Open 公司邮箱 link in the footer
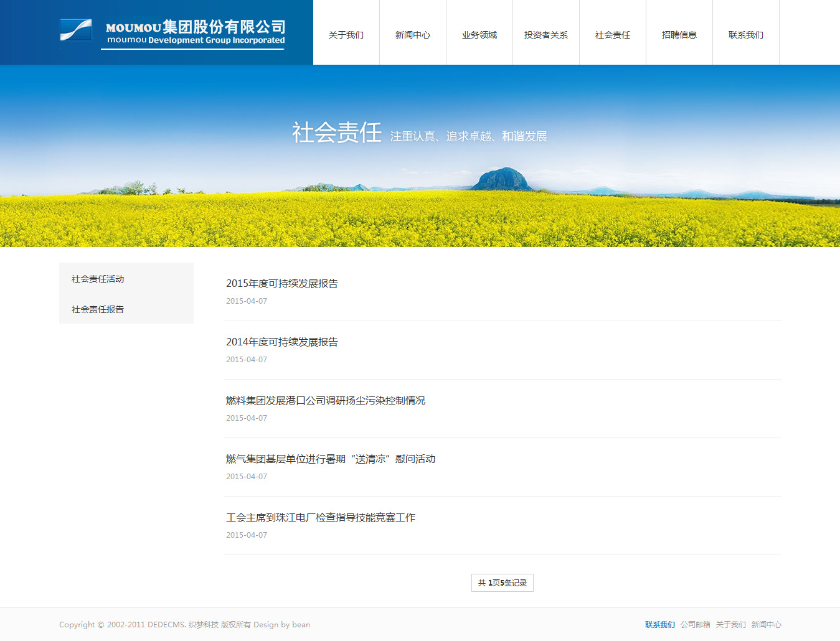The image size is (840, 641). pos(696,625)
